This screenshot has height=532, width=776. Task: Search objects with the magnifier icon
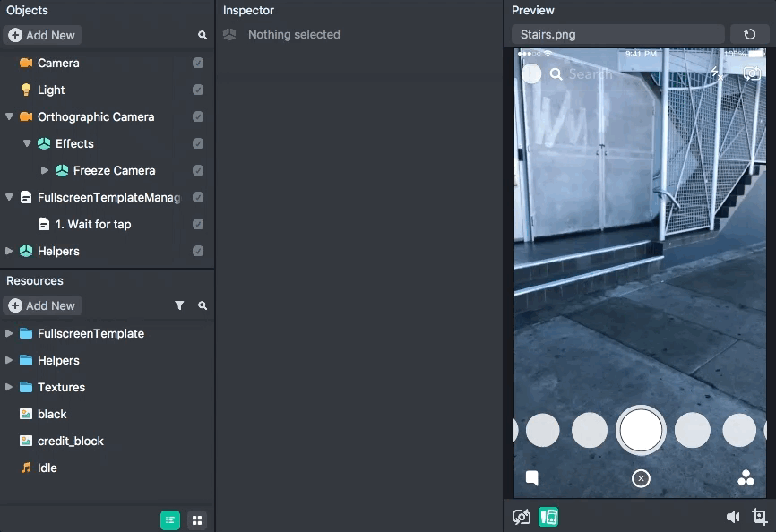tap(203, 35)
